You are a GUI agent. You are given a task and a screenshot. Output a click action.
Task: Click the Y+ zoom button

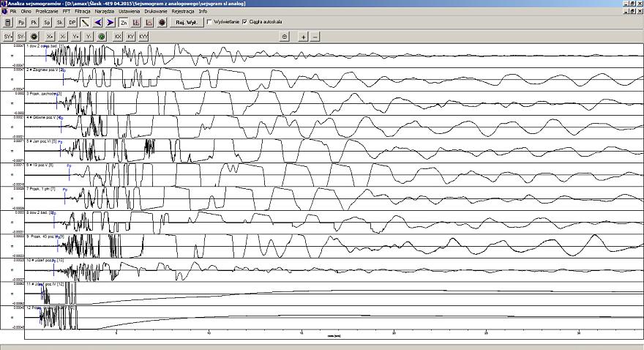click(x=75, y=37)
